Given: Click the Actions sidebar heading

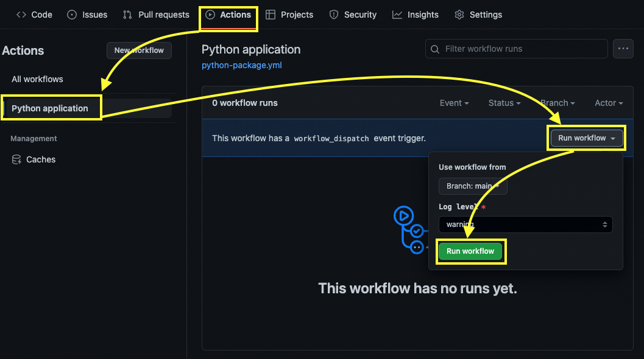Looking at the screenshot, I should [x=23, y=51].
